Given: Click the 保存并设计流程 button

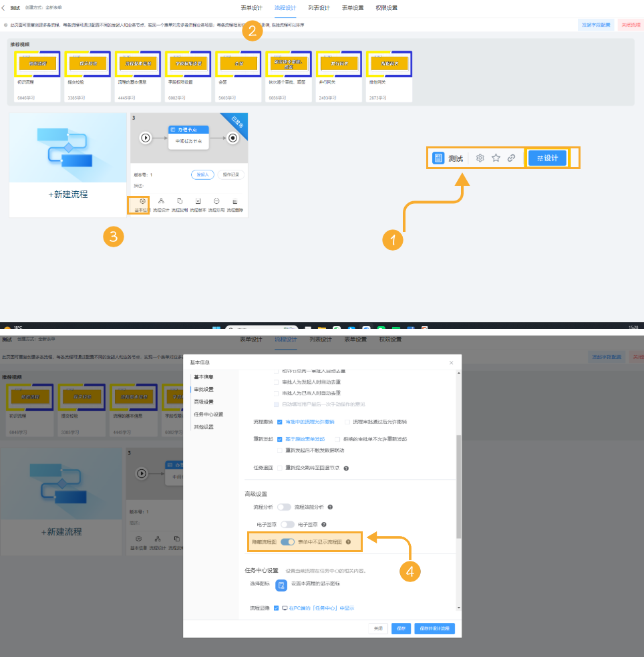Looking at the screenshot, I should (435, 628).
